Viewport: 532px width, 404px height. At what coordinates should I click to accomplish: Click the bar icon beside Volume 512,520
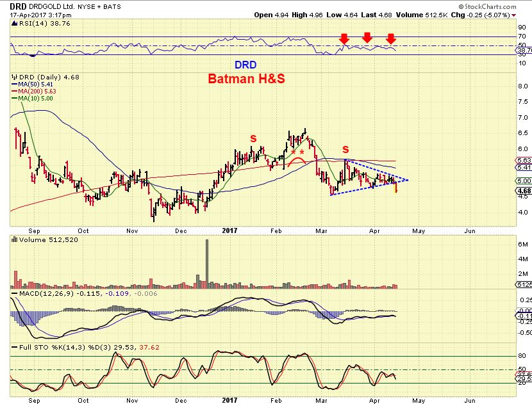tap(14, 239)
